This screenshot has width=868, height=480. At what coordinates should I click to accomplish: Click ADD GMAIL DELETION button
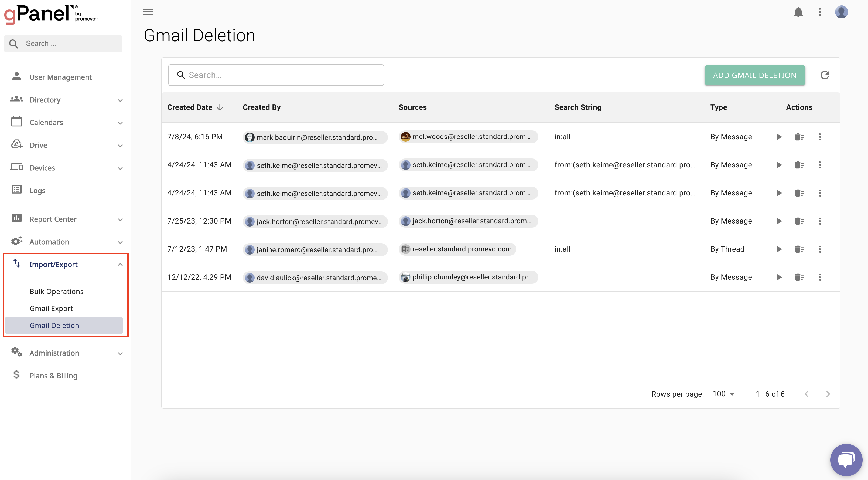tap(754, 75)
